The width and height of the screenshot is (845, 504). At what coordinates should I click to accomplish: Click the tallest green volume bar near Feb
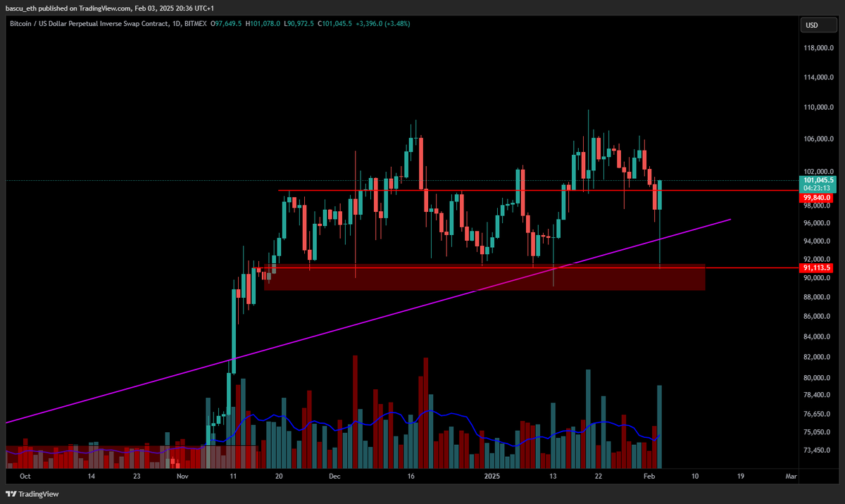(660, 427)
